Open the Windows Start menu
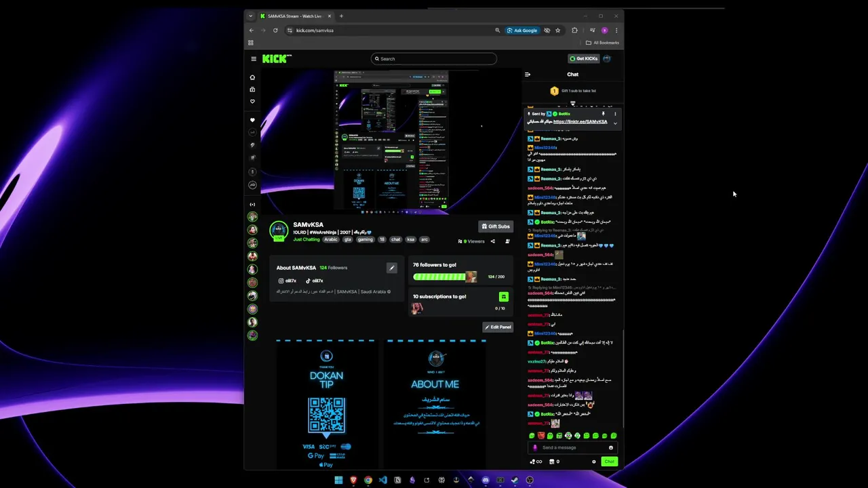The height and width of the screenshot is (488, 868). [338, 481]
